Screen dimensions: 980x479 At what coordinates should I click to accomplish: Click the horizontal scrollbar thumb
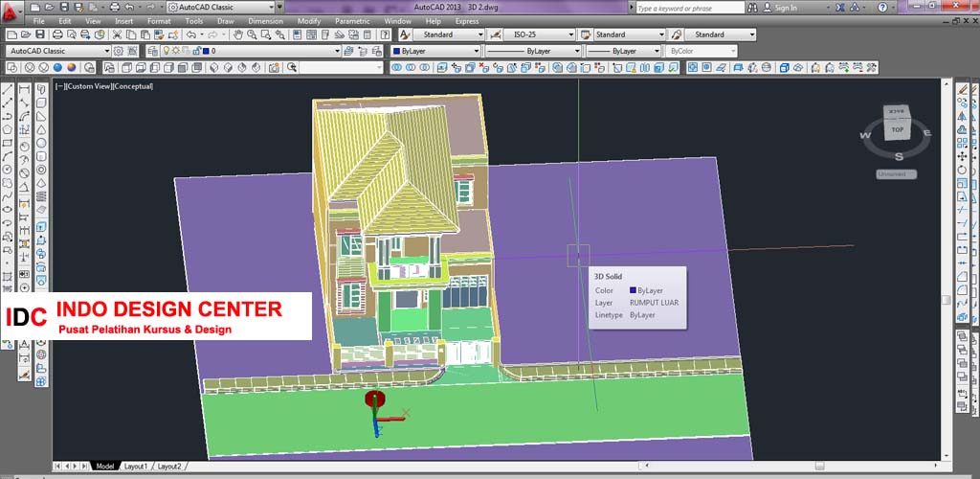click(x=819, y=466)
